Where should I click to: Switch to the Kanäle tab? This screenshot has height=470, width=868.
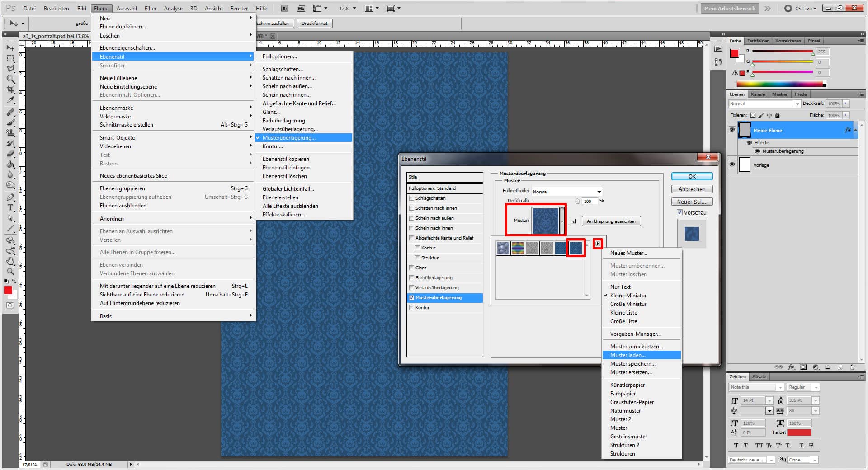coord(758,94)
